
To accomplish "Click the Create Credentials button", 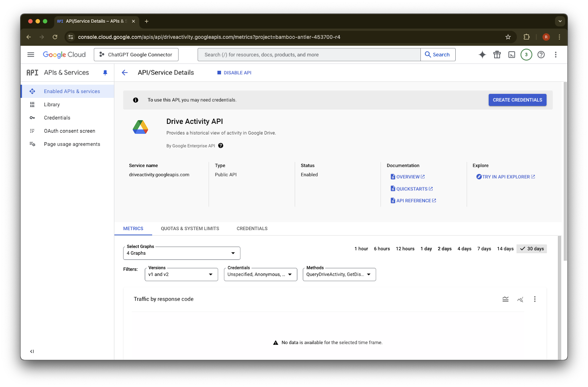I will pyautogui.click(x=517, y=100).
